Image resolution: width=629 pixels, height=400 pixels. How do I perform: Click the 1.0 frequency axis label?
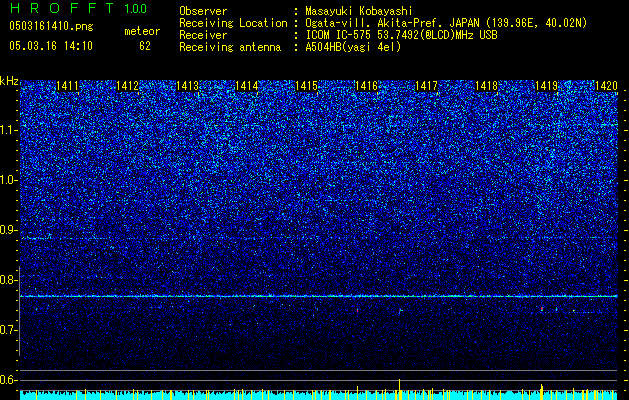pyautogui.click(x=9, y=180)
